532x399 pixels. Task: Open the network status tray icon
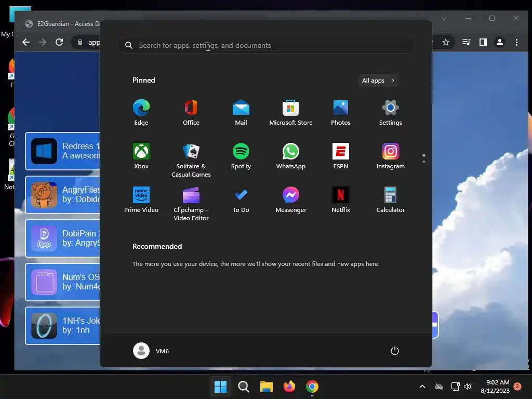click(x=455, y=387)
